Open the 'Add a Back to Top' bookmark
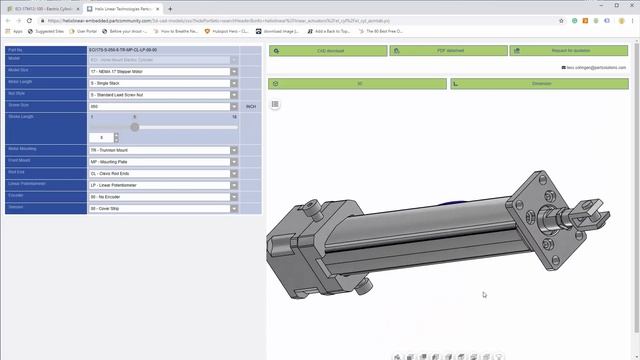This screenshot has width=640, height=360. (x=329, y=31)
